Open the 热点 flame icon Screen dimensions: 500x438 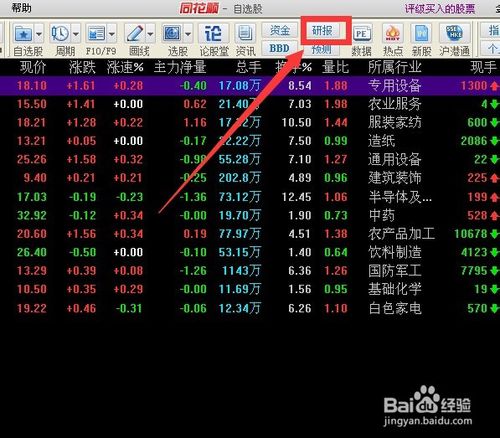point(393,33)
